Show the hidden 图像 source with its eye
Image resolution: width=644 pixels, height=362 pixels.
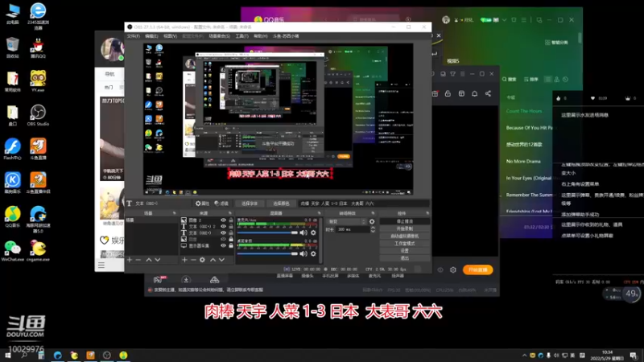coord(224,239)
